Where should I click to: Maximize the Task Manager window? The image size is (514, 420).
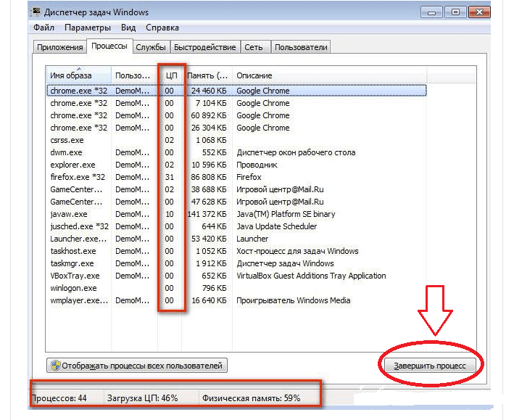click(x=455, y=12)
